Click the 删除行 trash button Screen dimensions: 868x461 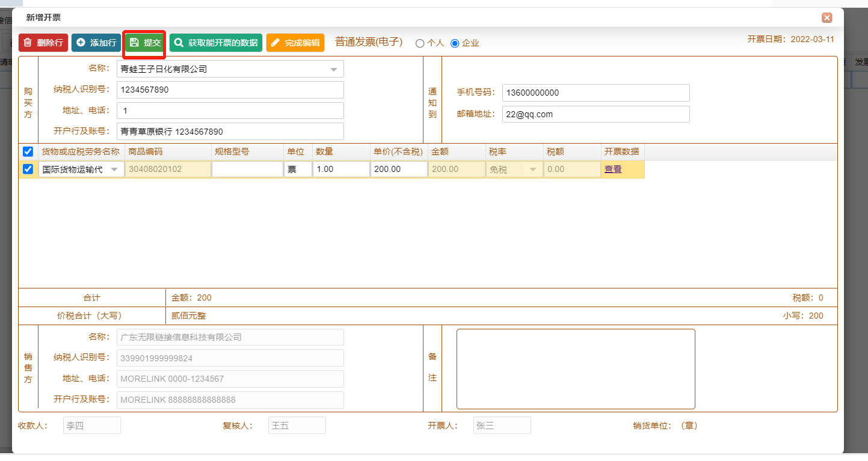click(43, 43)
